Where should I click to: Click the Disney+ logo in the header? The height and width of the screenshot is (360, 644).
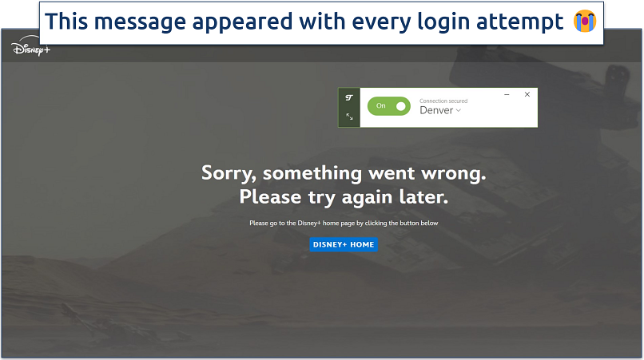31,48
